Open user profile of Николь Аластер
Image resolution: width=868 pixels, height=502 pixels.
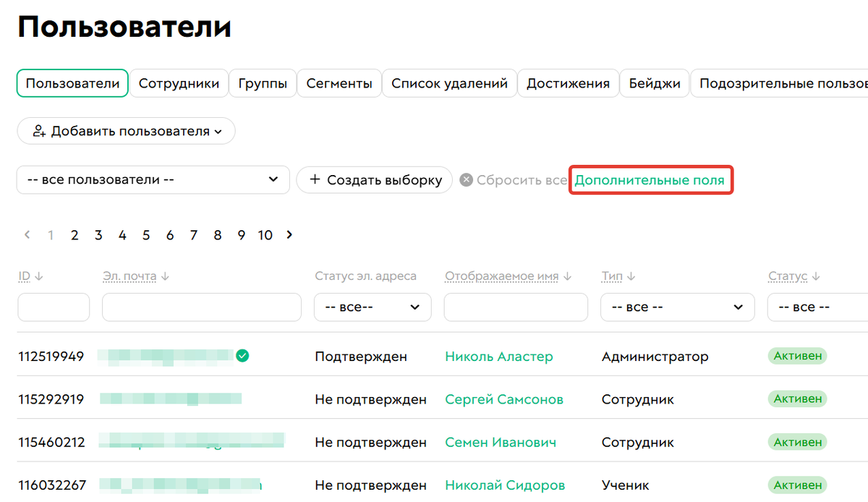click(499, 356)
